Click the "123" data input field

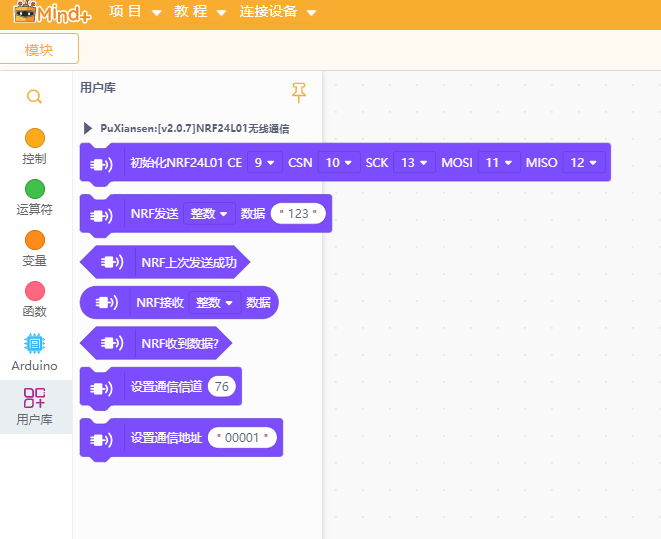coord(298,214)
